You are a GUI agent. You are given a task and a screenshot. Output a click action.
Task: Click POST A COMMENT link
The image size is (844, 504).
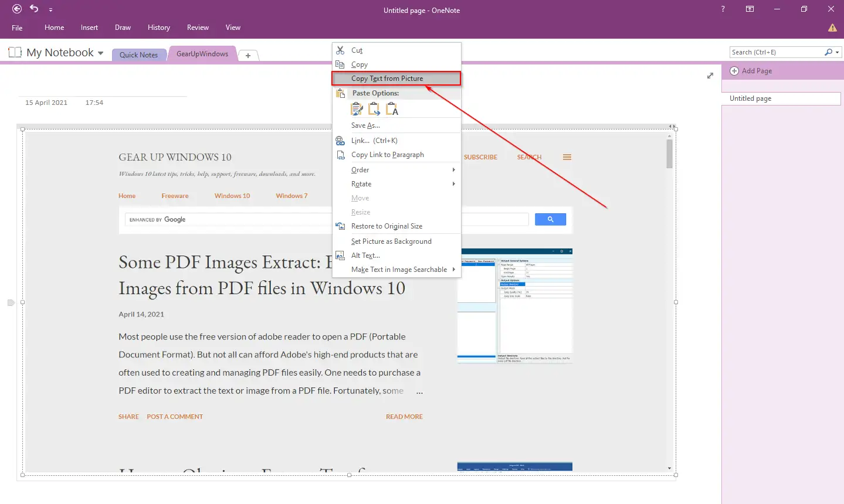coord(175,417)
